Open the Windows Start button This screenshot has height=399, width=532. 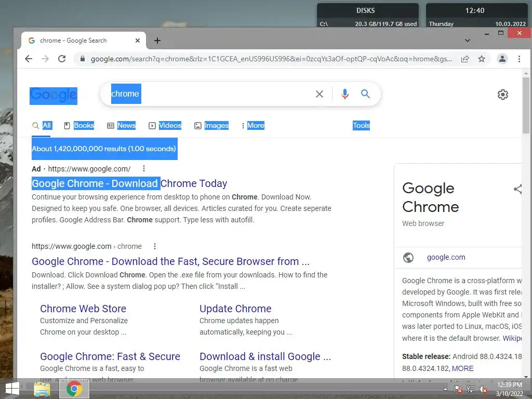12,389
